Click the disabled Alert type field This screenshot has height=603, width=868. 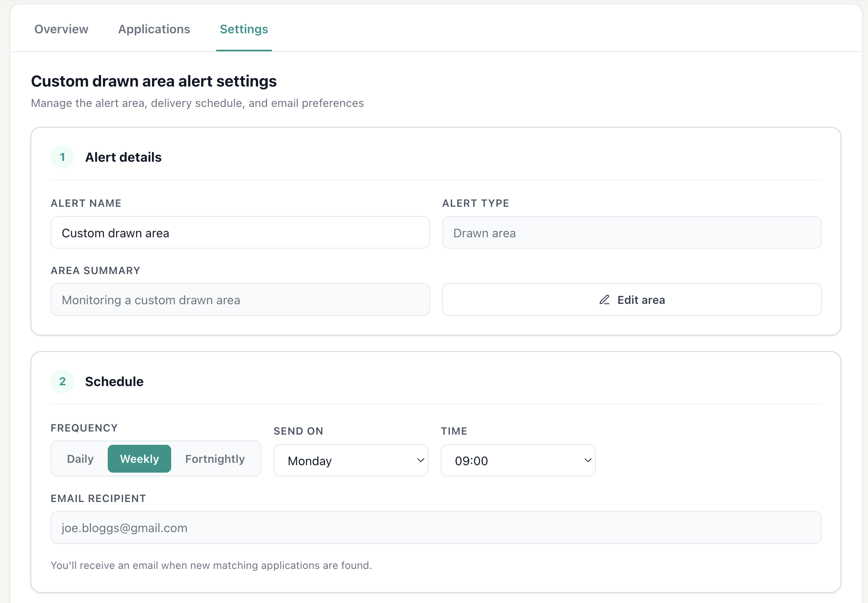[632, 233]
